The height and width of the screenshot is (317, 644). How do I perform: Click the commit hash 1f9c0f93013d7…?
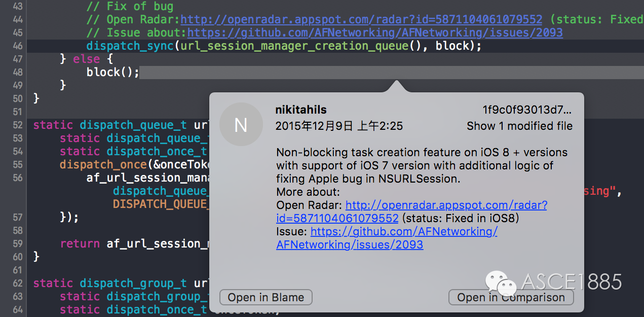[x=527, y=110]
